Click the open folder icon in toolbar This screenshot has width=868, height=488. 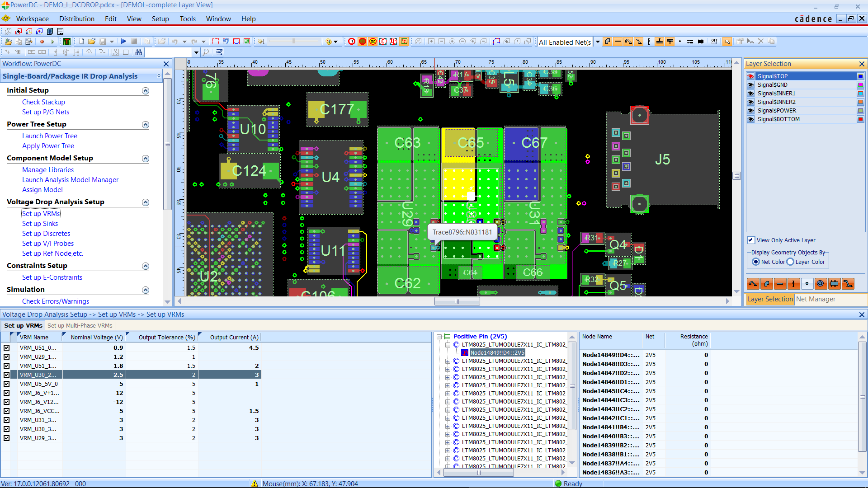point(92,41)
